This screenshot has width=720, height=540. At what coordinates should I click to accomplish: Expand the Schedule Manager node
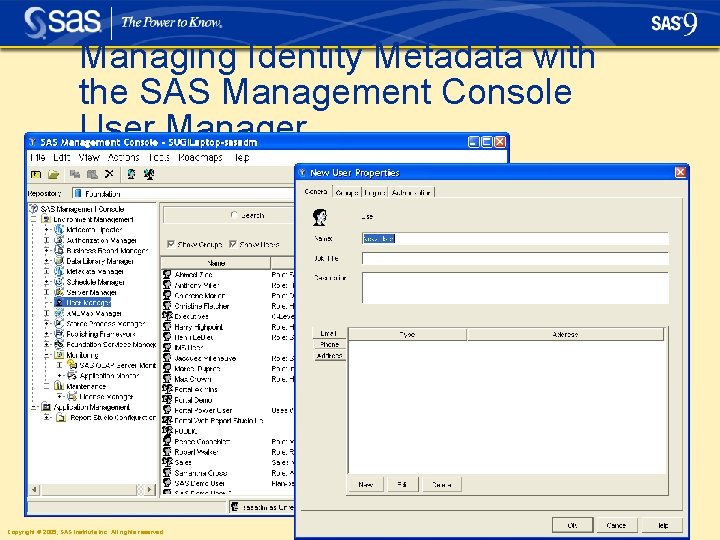coord(46,282)
